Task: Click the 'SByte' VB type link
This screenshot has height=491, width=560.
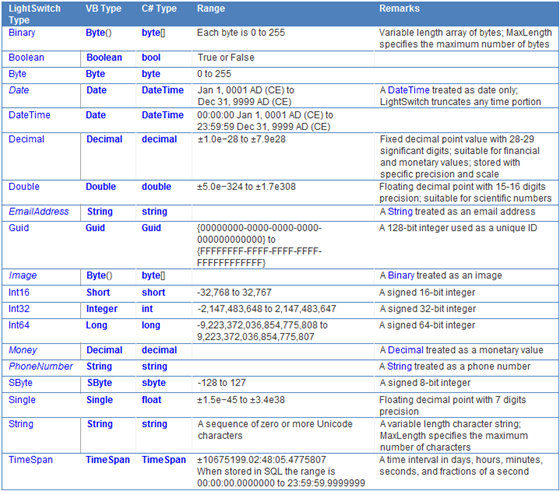Action: (100, 383)
